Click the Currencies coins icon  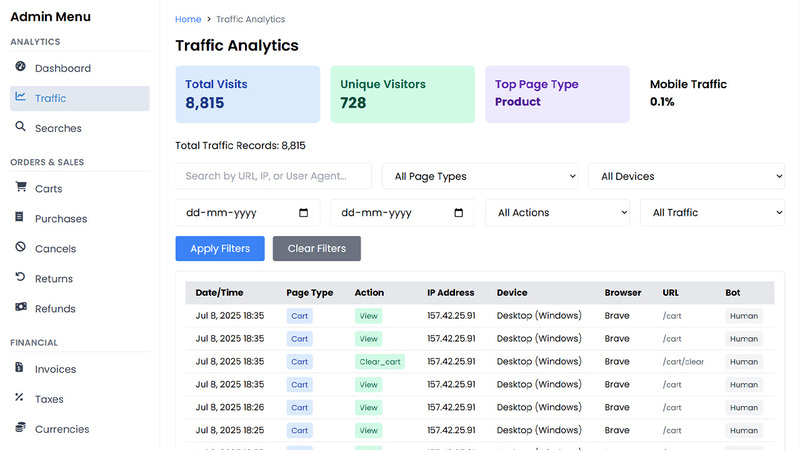[x=20, y=427]
